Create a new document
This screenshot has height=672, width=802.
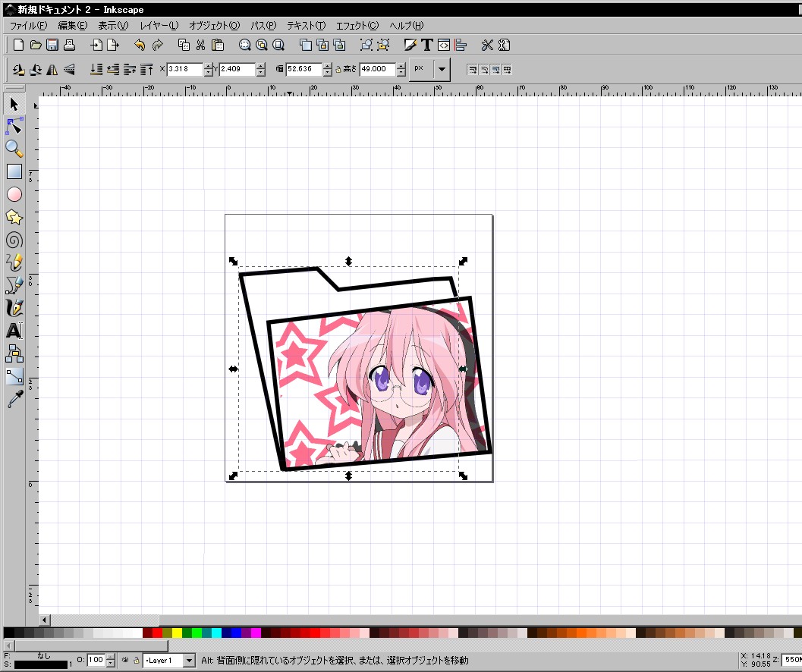point(18,45)
